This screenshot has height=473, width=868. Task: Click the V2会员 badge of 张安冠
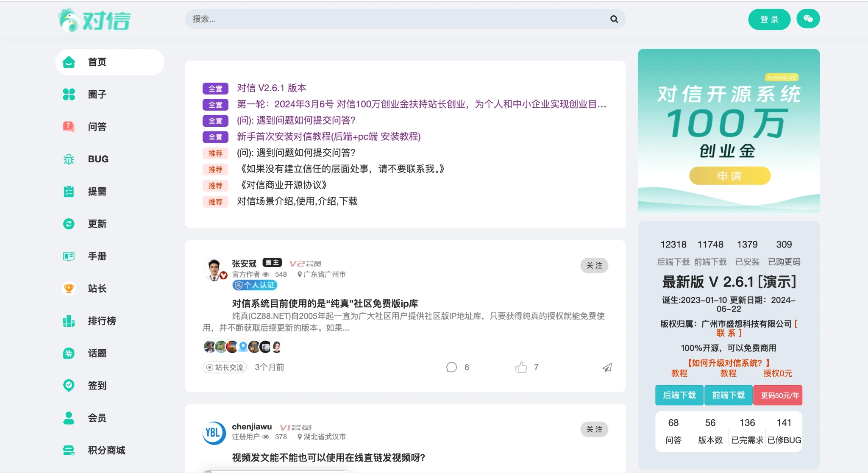click(x=306, y=264)
